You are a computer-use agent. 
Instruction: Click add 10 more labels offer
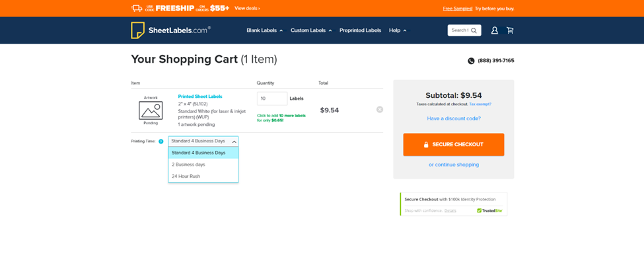click(281, 118)
